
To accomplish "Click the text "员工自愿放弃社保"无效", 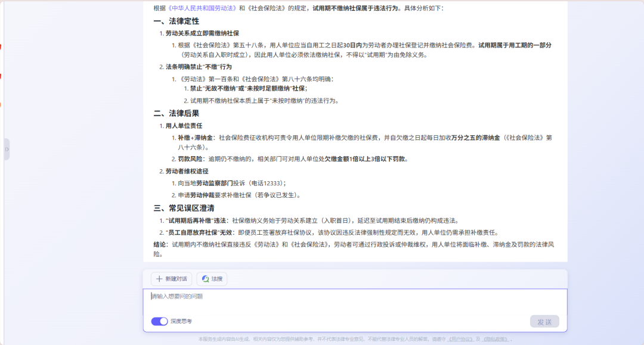I will [199, 232].
